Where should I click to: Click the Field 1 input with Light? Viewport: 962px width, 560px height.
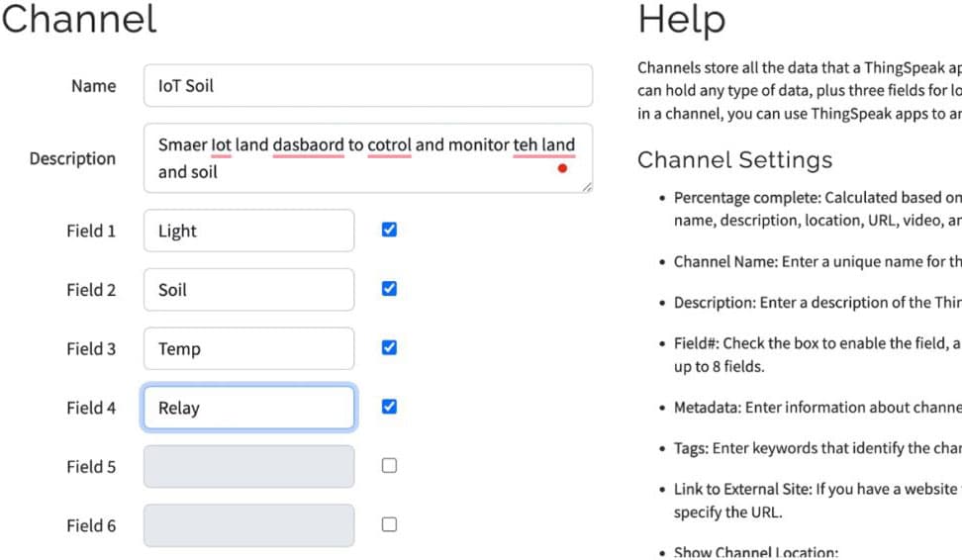(x=248, y=231)
